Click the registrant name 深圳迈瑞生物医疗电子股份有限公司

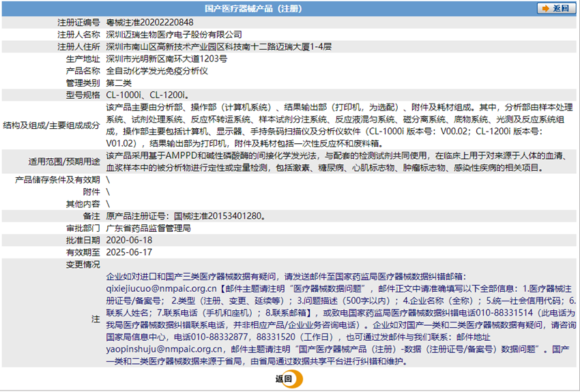click(x=174, y=35)
